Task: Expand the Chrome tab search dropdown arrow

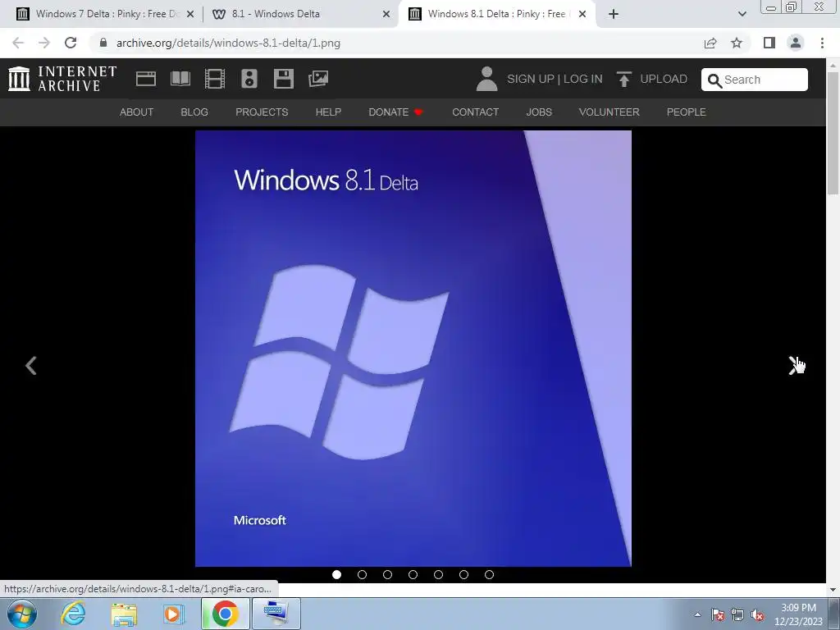Action: point(742,14)
